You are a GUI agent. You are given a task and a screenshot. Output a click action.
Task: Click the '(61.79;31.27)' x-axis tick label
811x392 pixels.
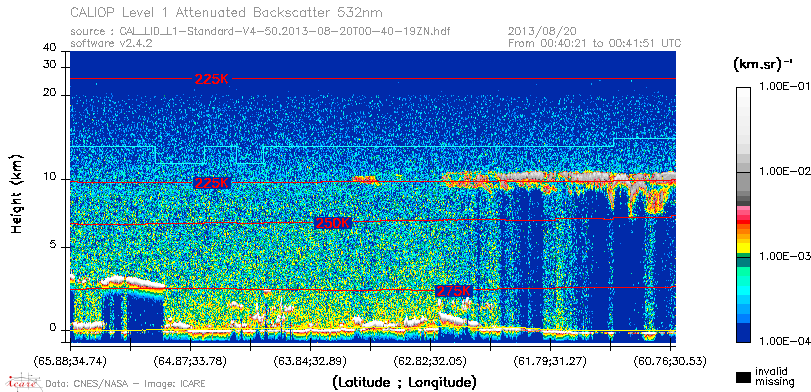pos(550,361)
